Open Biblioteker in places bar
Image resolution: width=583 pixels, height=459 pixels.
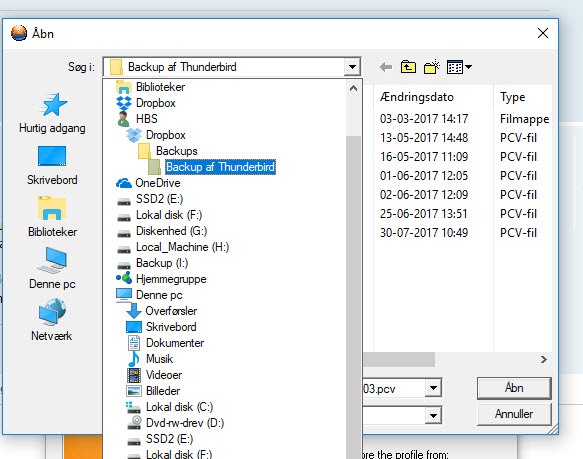coord(52,217)
